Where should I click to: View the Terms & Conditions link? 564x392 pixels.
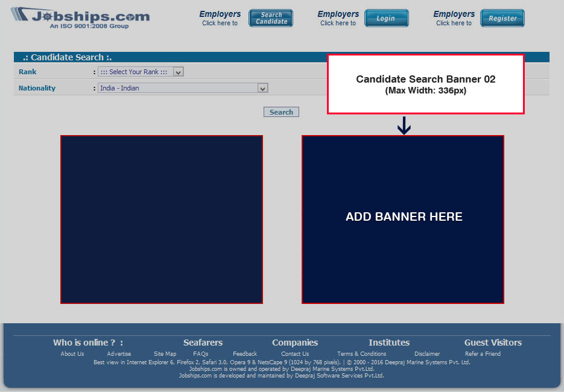pyautogui.click(x=361, y=354)
